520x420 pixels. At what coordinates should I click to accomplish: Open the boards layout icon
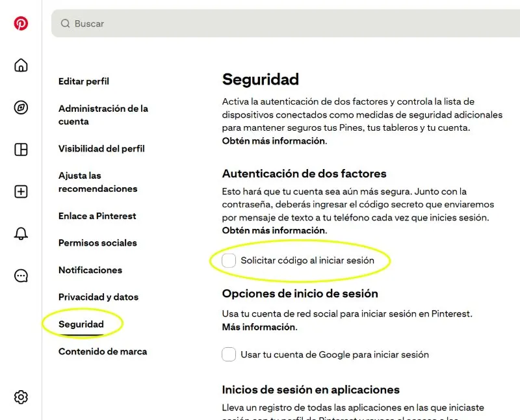click(x=21, y=150)
